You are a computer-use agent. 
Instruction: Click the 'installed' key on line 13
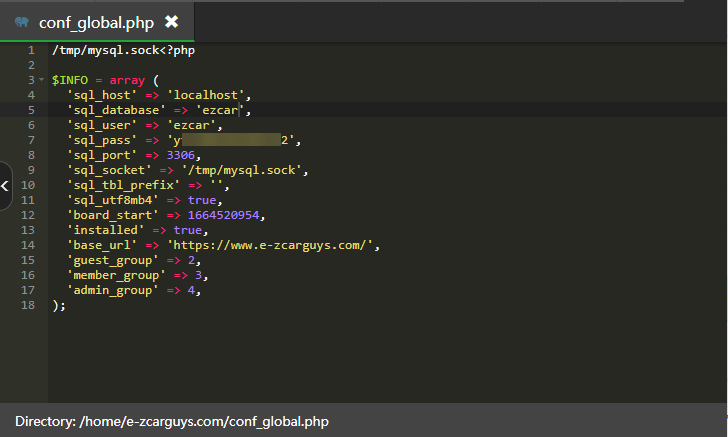point(100,230)
